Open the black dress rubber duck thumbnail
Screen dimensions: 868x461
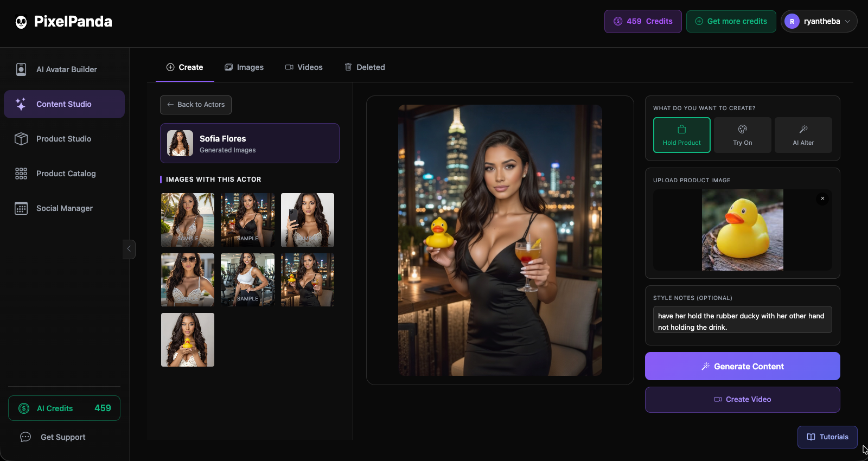(x=308, y=280)
